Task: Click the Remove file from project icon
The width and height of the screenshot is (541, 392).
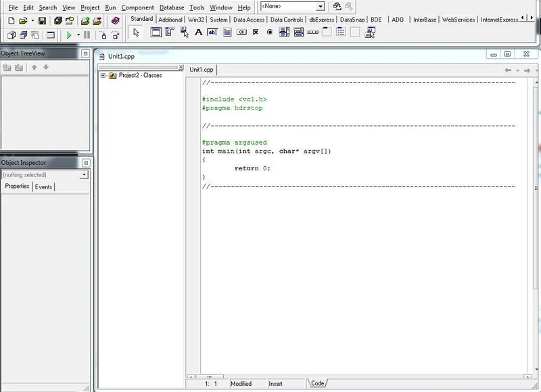Action: click(97, 21)
